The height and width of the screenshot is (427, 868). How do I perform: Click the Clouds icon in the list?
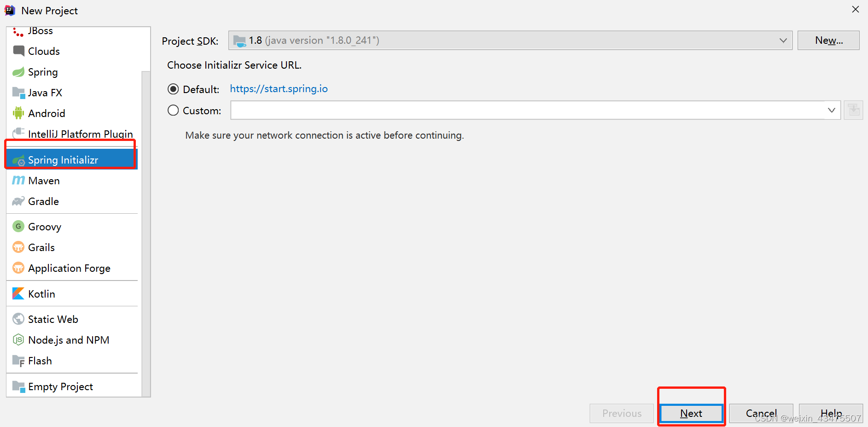[x=18, y=51]
